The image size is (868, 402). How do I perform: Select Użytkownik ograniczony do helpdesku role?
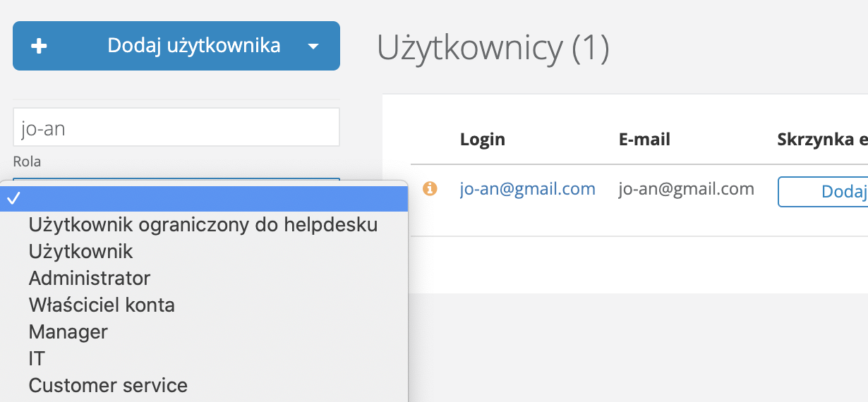pyautogui.click(x=203, y=225)
